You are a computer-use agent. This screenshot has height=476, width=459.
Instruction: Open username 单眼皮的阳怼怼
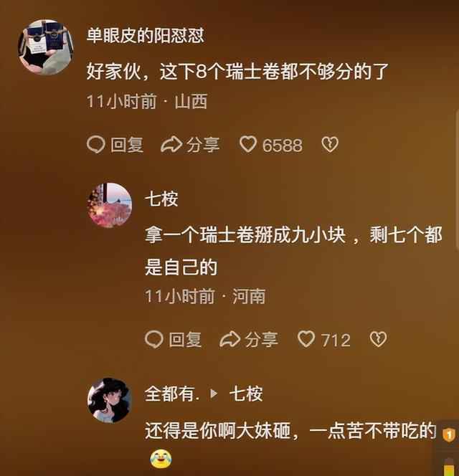click(x=145, y=36)
